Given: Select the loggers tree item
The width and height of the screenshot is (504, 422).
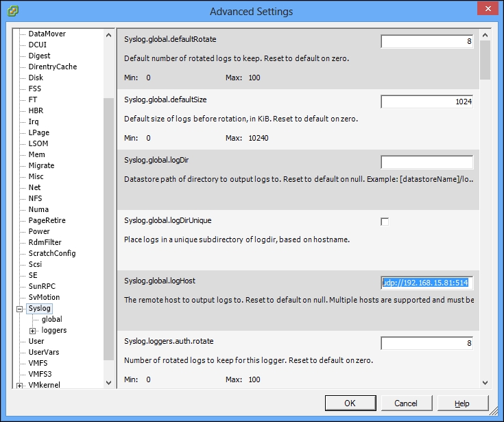Looking at the screenshot, I should (54, 330).
